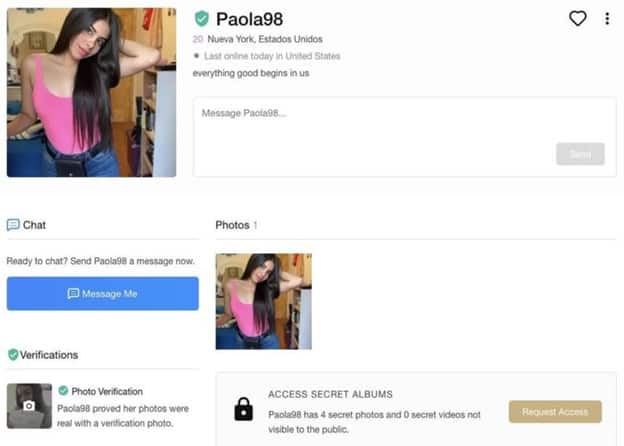624x446 pixels.
Task: Click the gray Send button
Action: [580, 154]
